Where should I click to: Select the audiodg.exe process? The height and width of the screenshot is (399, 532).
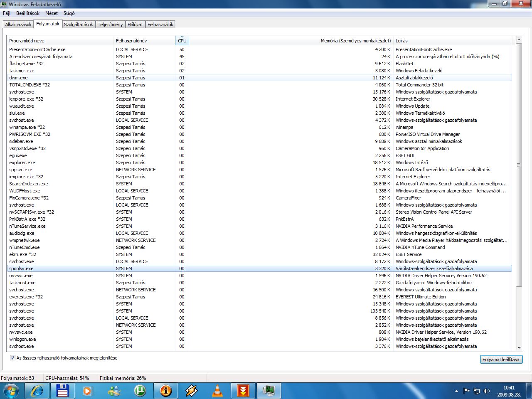[x=260, y=233]
